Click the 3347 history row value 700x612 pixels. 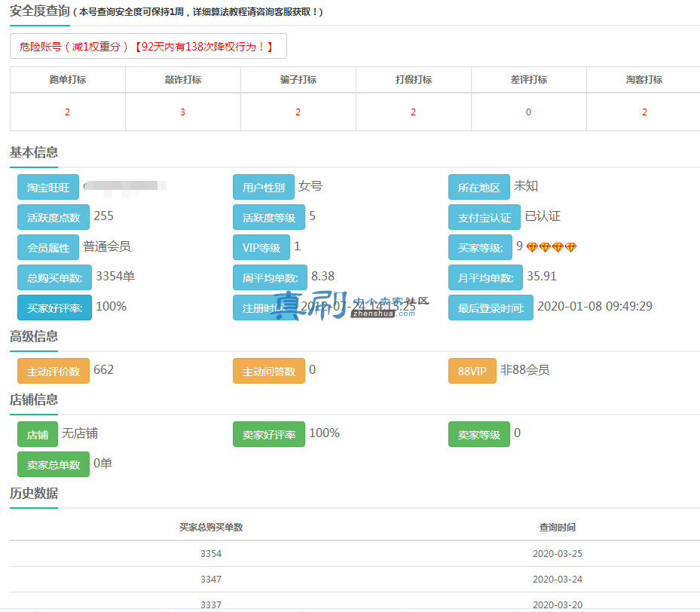[x=211, y=580]
